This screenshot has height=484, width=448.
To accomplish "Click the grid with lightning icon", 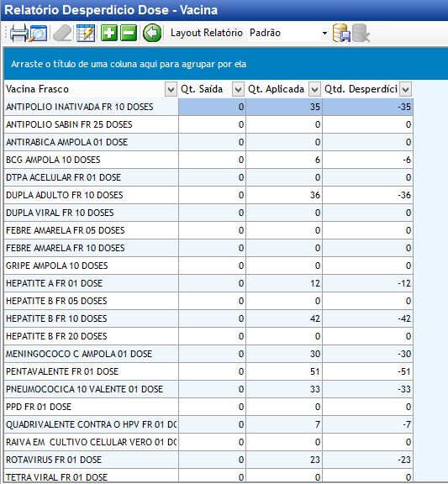I will (x=86, y=33).
